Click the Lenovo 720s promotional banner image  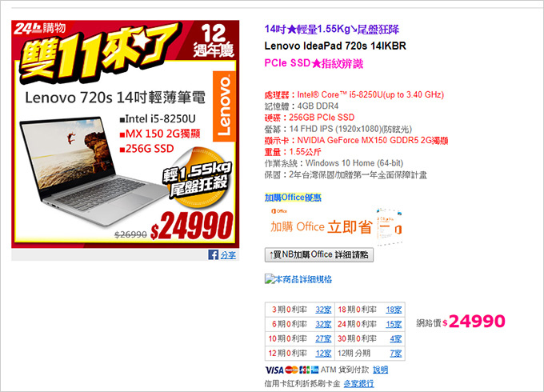[x=126, y=134]
